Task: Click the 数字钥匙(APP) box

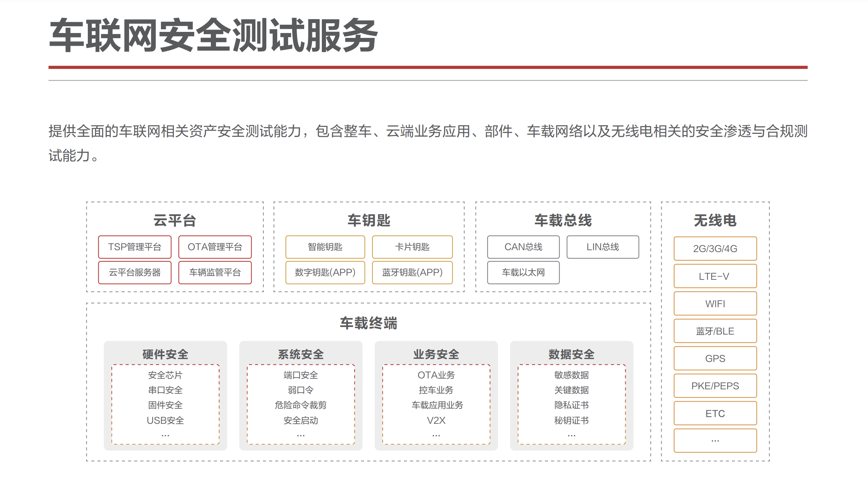Action: coord(325,273)
